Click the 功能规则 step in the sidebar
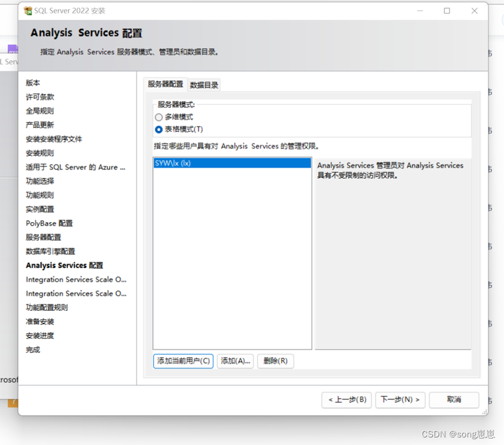Image resolution: width=504 pixels, height=445 pixels. tap(40, 195)
